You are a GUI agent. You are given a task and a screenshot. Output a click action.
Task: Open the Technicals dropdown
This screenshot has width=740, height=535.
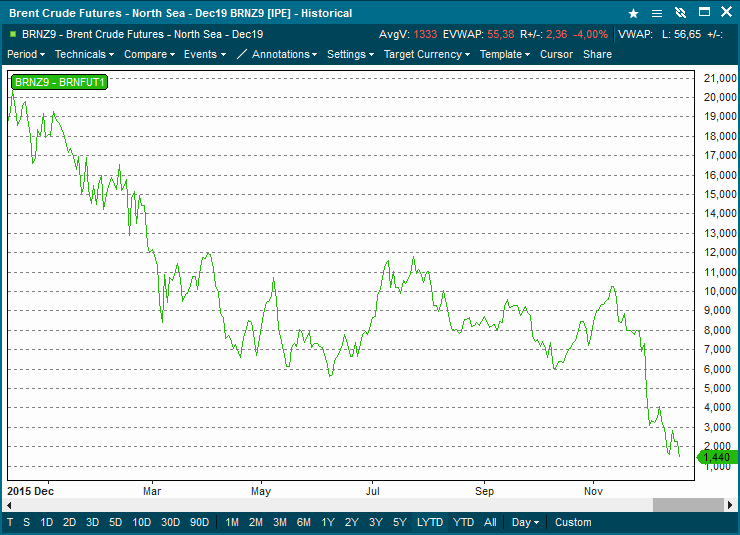84,54
